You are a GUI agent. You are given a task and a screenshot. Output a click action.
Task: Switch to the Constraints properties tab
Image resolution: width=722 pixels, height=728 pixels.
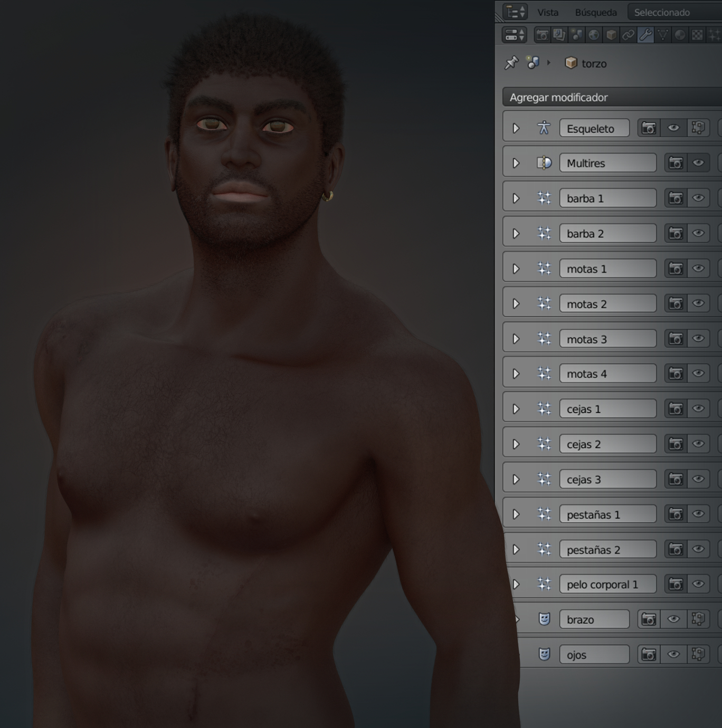pos(628,35)
